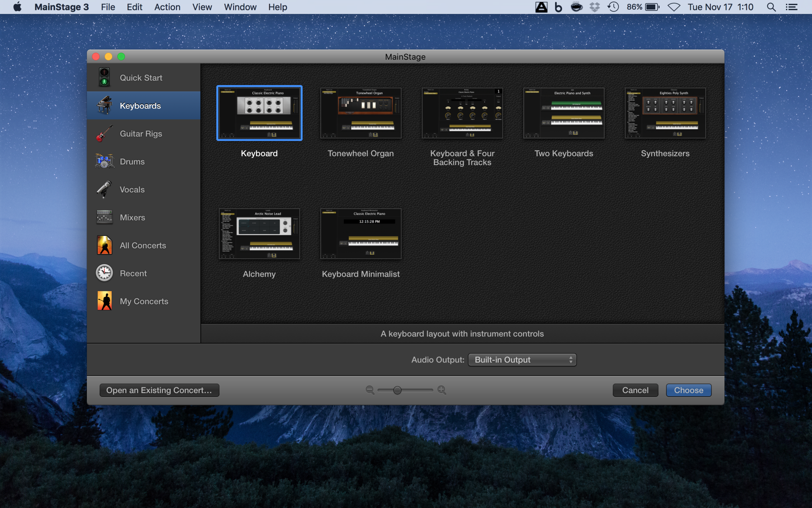Select the Mixers sidebar label
This screenshot has height=508, width=812.
pyautogui.click(x=133, y=217)
